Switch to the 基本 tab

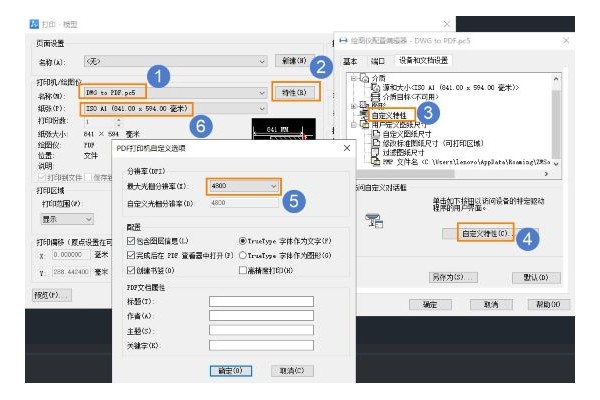(x=350, y=61)
